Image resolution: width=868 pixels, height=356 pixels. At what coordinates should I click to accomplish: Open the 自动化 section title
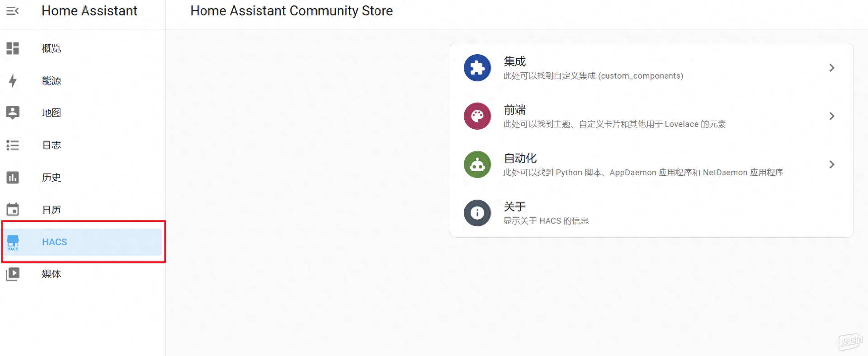520,158
